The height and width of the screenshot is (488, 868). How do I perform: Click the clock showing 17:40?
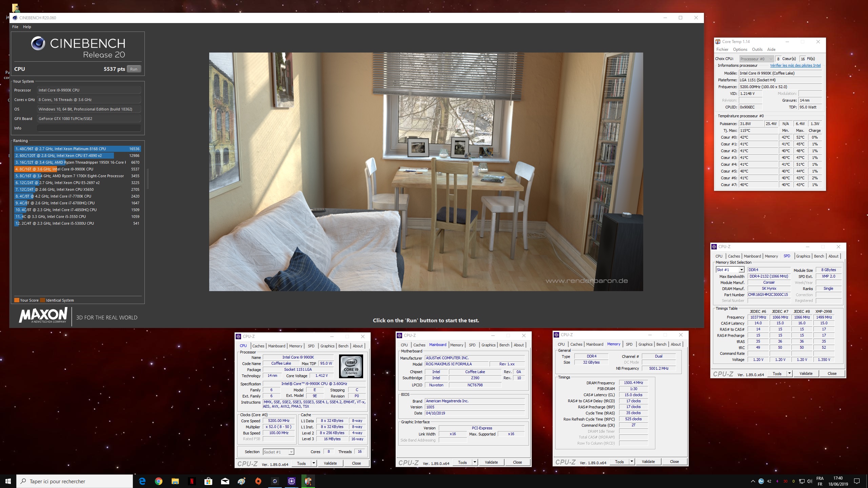[x=838, y=478]
